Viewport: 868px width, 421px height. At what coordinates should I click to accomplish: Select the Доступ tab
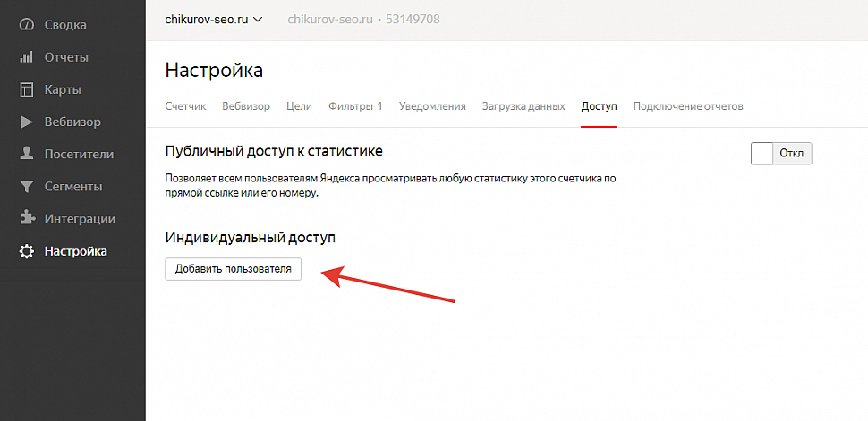599,106
